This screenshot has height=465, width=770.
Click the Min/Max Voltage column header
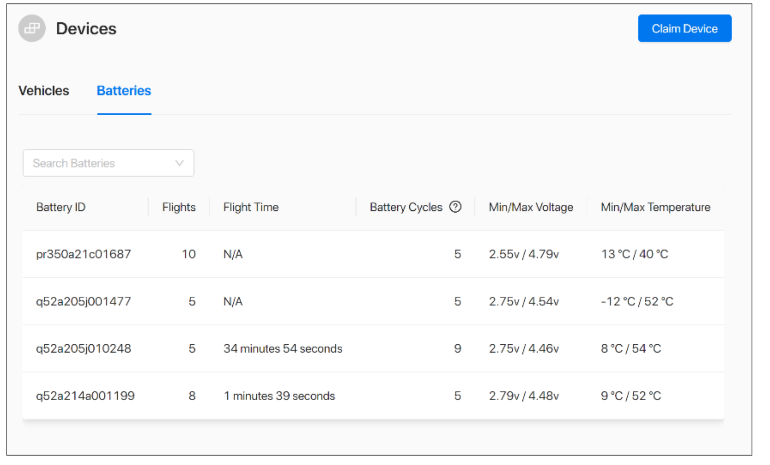[x=531, y=207]
